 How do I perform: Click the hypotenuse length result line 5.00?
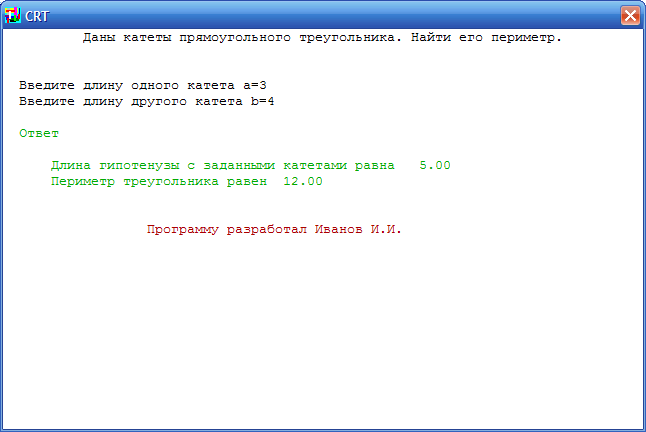(x=250, y=166)
